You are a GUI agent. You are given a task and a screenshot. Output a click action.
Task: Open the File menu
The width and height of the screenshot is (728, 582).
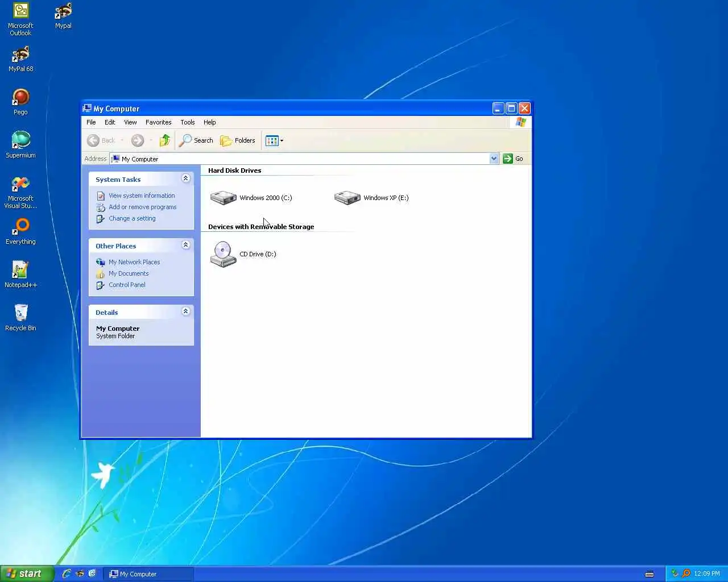91,122
